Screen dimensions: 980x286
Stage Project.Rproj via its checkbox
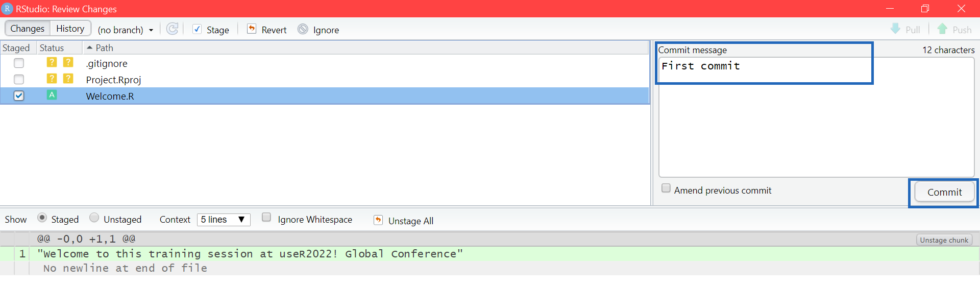point(19,79)
